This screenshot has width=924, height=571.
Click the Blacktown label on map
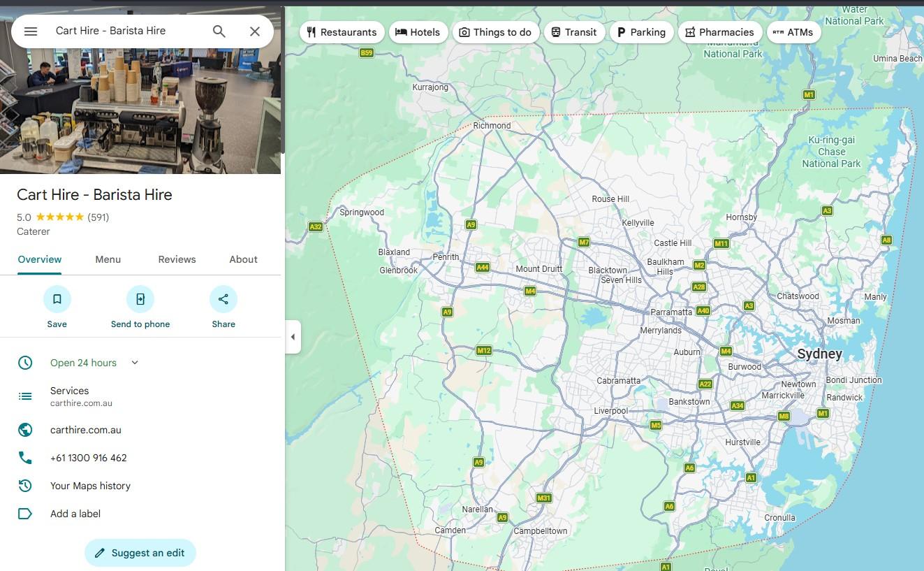point(608,270)
